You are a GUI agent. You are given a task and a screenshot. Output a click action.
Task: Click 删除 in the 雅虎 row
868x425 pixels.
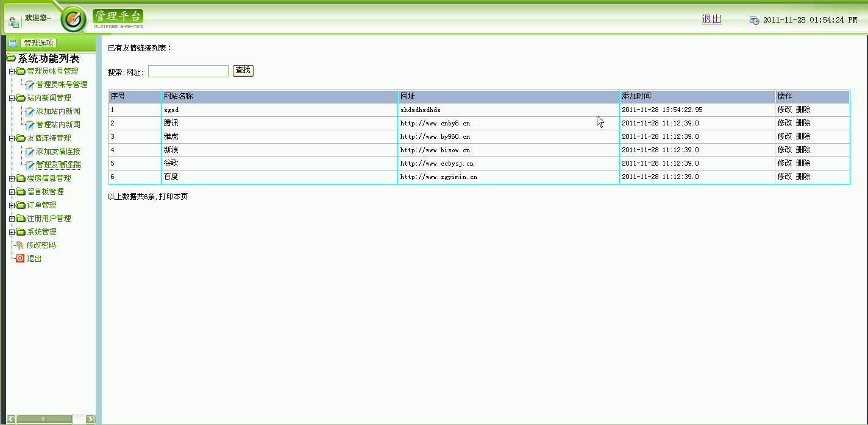click(803, 136)
